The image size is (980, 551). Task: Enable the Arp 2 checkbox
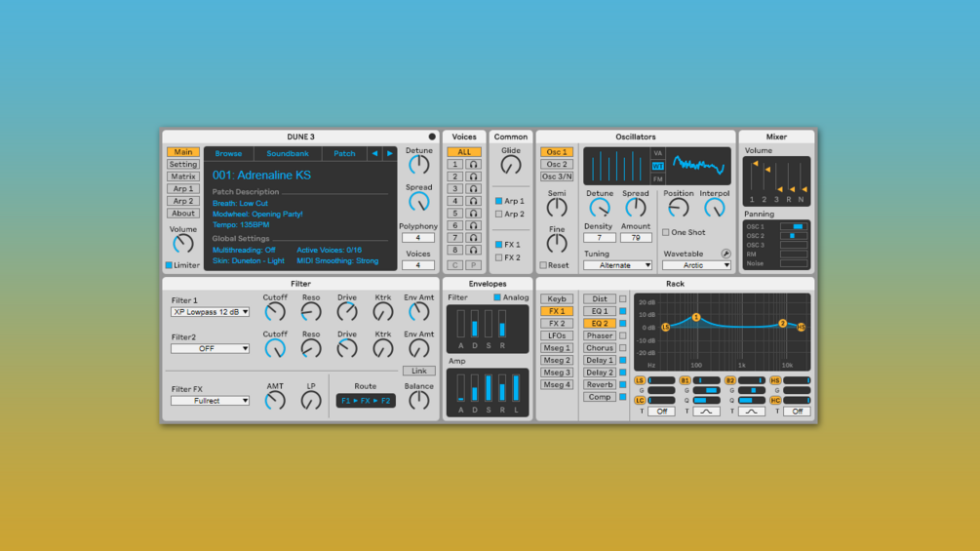click(498, 214)
